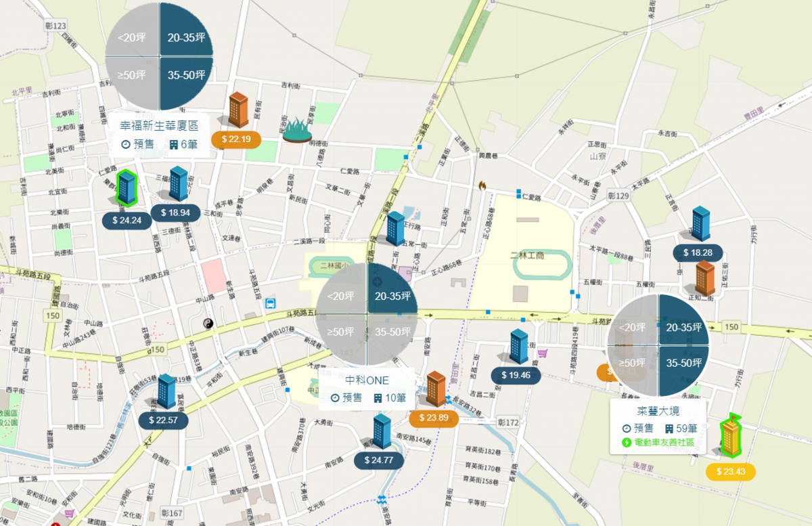812x526 pixels.
Task: Select ≥50坪 segment in the 59筆 project pie
Action: [x=632, y=363]
